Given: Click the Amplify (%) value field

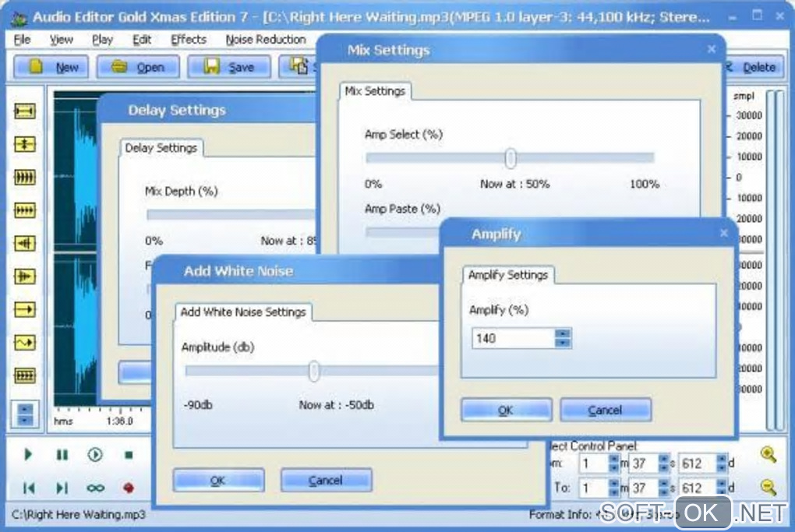Looking at the screenshot, I should pyautogui.click(x=513, y=339).
